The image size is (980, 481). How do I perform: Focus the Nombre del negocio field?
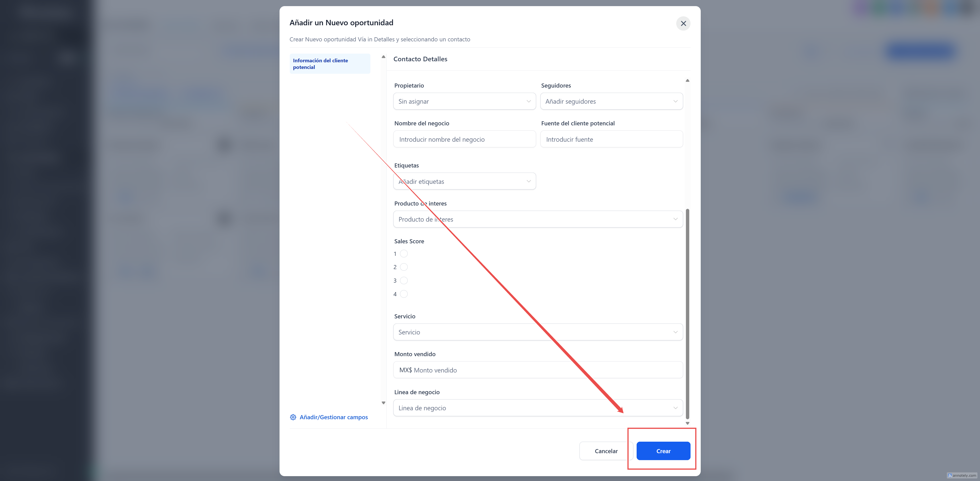464,139
